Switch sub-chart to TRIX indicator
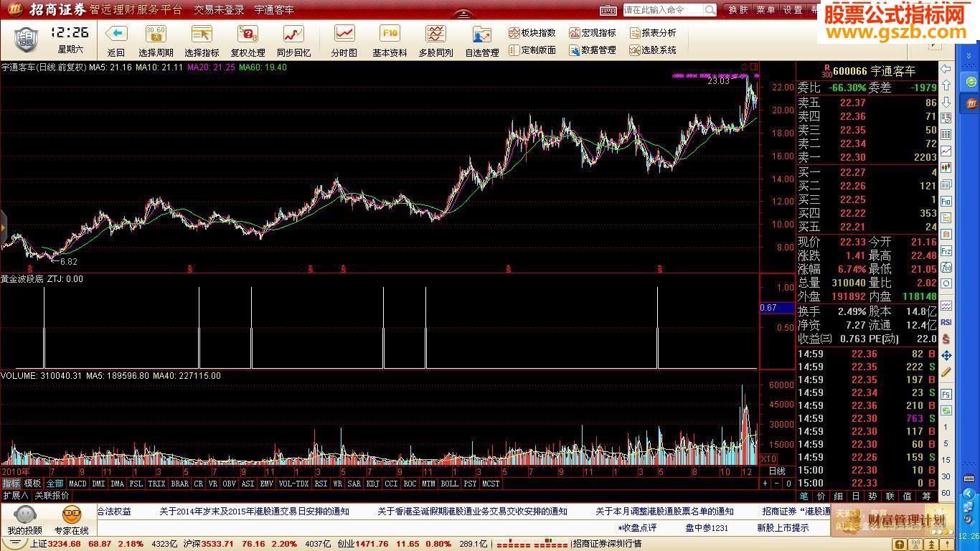 [x=156, y=484]
